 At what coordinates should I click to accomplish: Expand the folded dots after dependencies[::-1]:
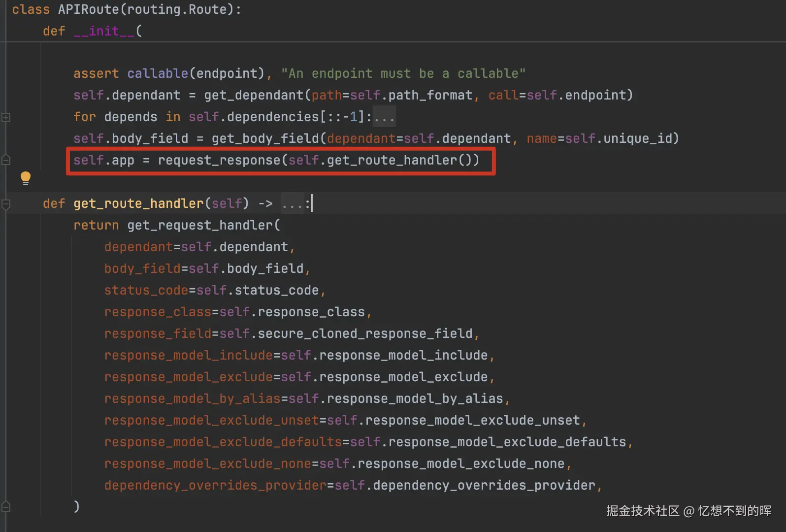[384, 117]
